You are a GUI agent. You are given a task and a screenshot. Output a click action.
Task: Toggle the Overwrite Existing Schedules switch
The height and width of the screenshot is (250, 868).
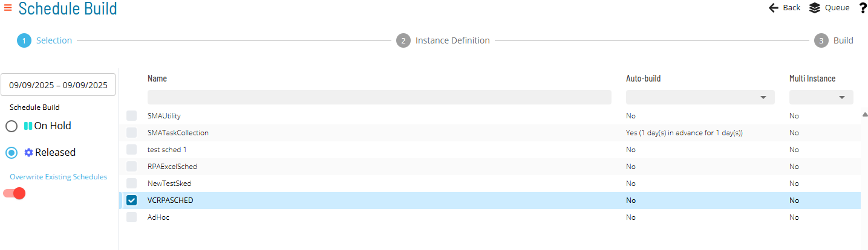pos(15,193)
